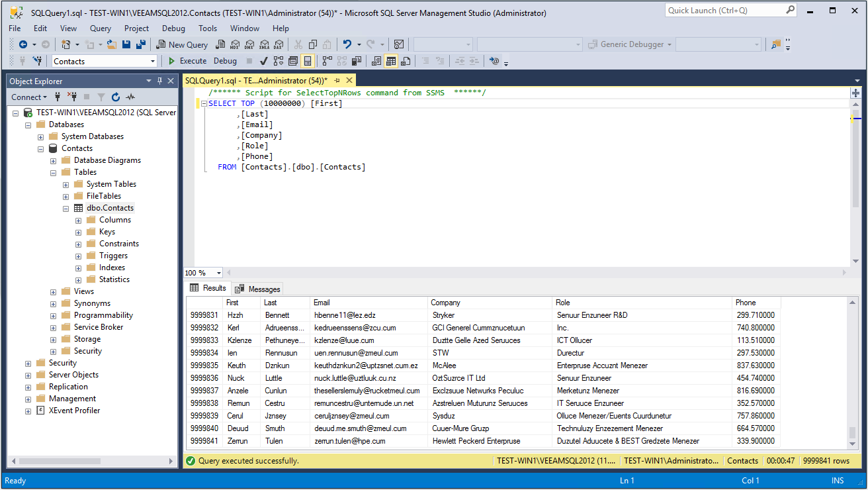Viewport: 868px width, 490px height.
Task: Click Object Explorer Activity Monitor pulse icon
Action: coord(130,97)
